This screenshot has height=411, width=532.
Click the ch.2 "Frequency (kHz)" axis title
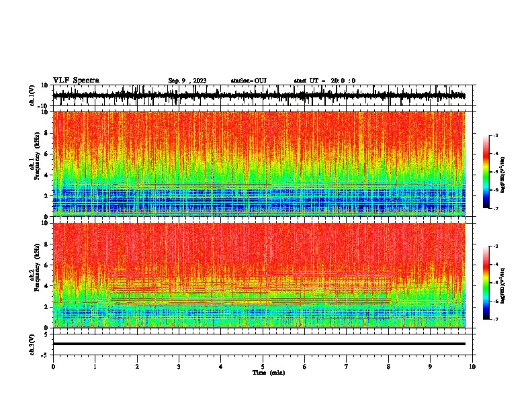click(37, 267)
